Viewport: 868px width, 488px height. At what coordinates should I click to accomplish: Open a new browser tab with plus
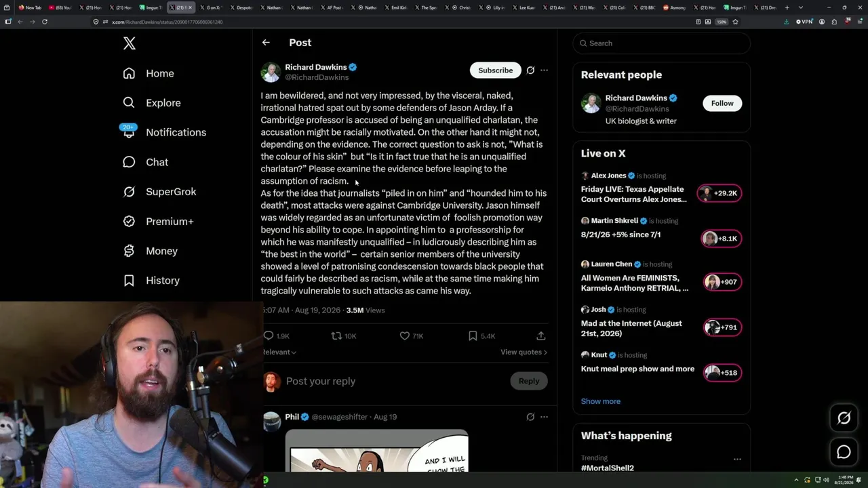(x=787, y=7)
